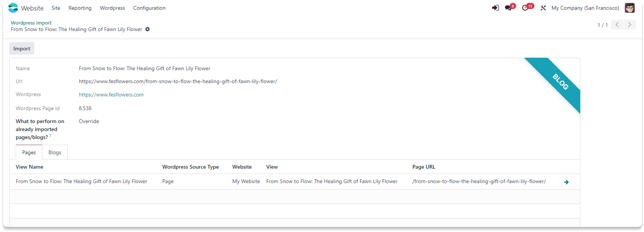Sort by the Website column header
The width and height of the screenshot is (644, 232).
(x=242, y=167)
